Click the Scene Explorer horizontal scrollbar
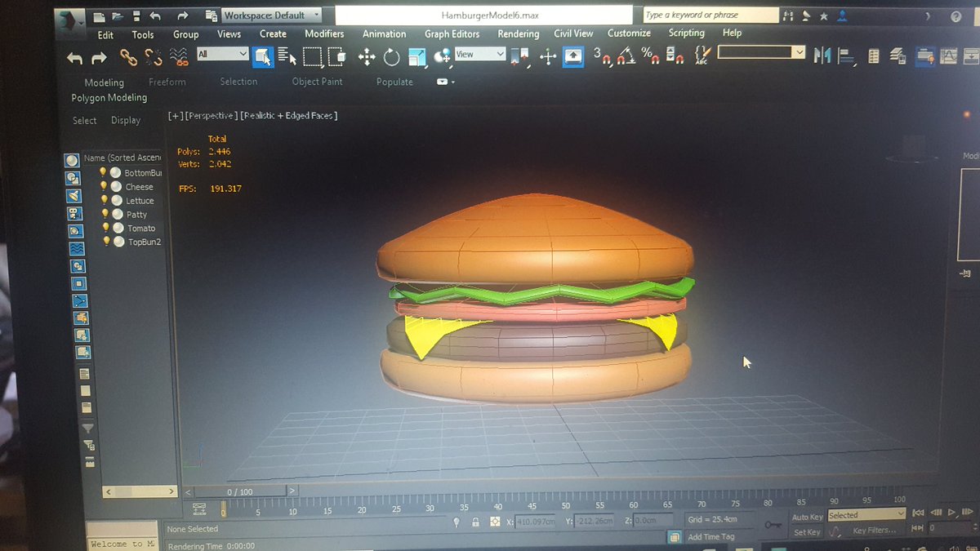 tap(140, 491)
